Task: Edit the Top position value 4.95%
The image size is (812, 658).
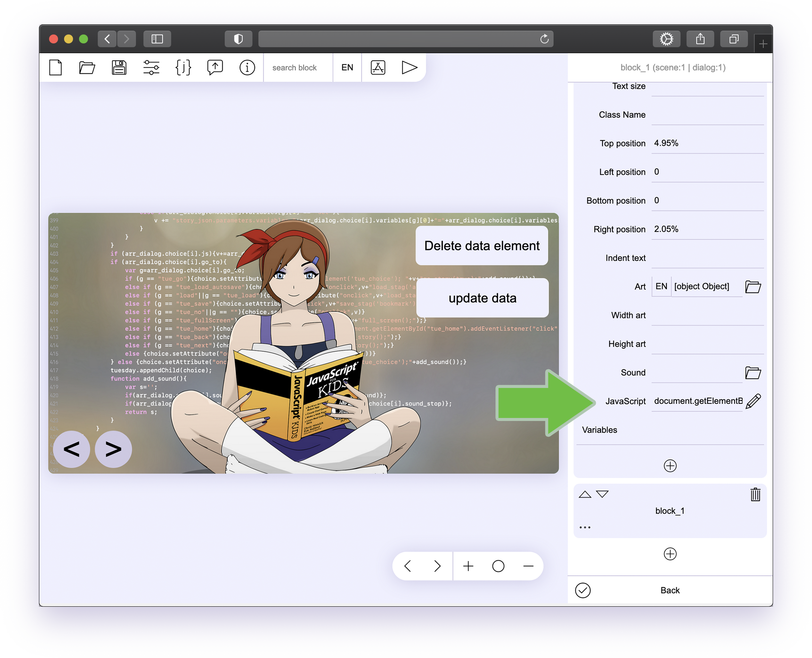Action: click(708, 144)
